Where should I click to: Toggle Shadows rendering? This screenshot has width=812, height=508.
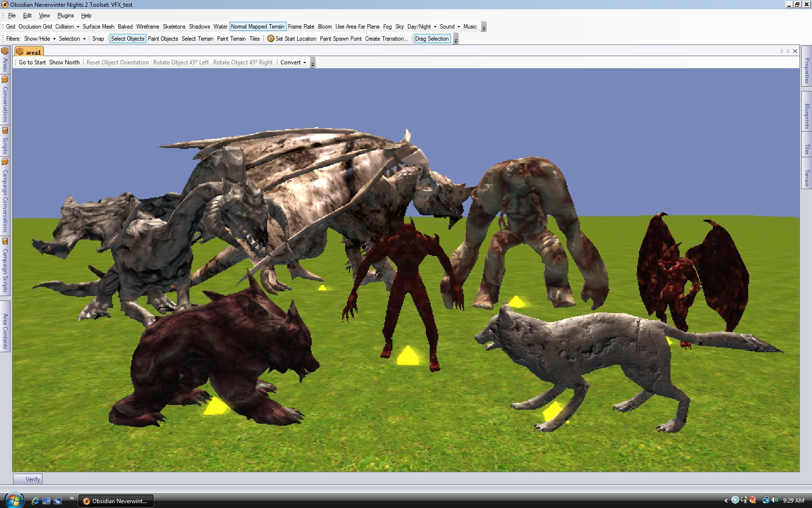click(x=199, y=27)
